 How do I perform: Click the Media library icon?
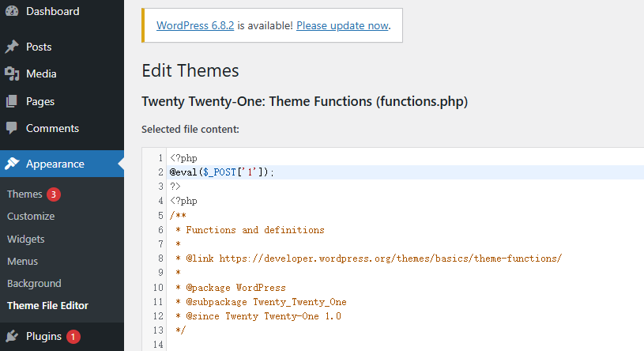point(12,74)
